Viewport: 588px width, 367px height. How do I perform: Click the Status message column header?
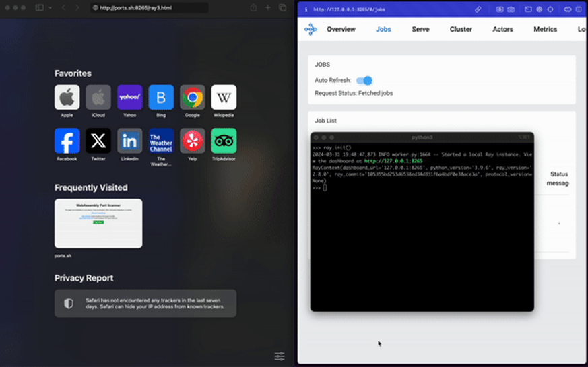coord(558,179)
